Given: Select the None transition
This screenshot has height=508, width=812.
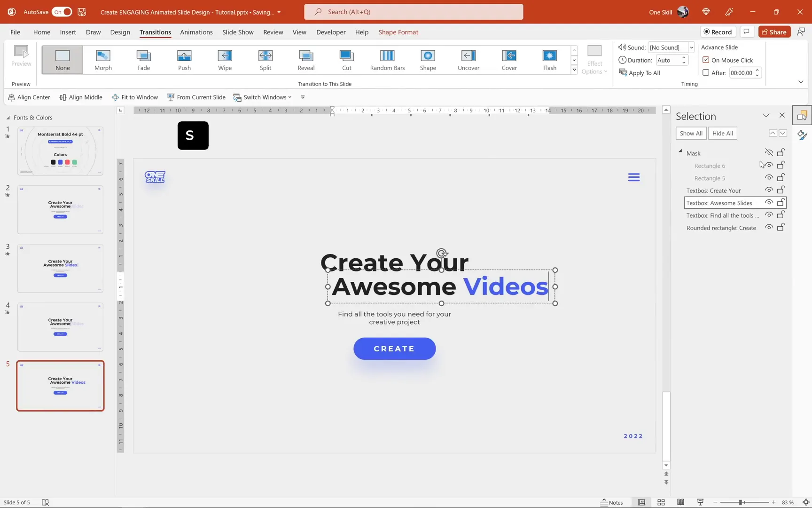Looking at the screenshot, I should [62, 60].
